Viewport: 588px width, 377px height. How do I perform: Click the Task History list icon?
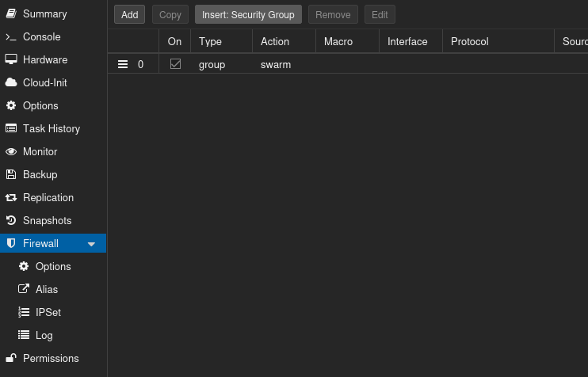click(11, 129)
